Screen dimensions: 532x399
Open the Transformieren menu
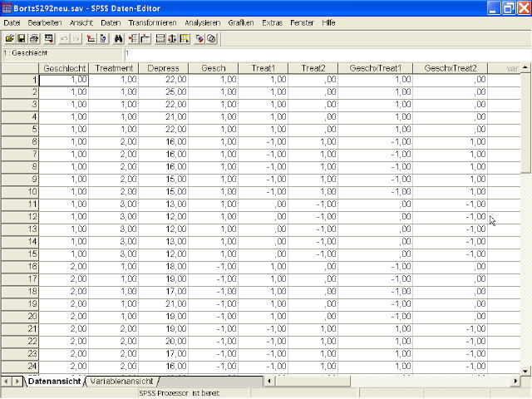coord(152,23)
